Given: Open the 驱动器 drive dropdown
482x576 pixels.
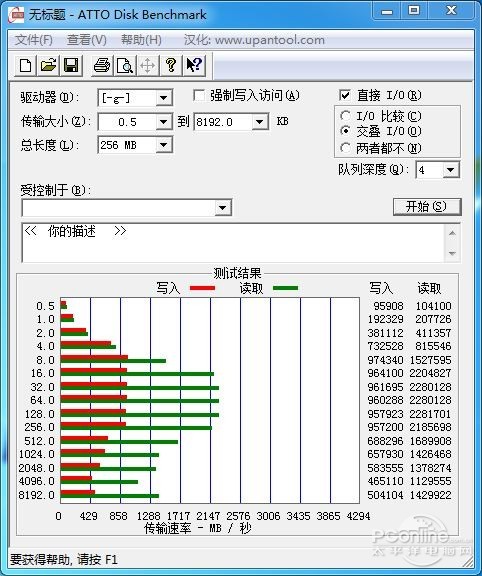Looking at the screenshot, I should click(163, 98).
